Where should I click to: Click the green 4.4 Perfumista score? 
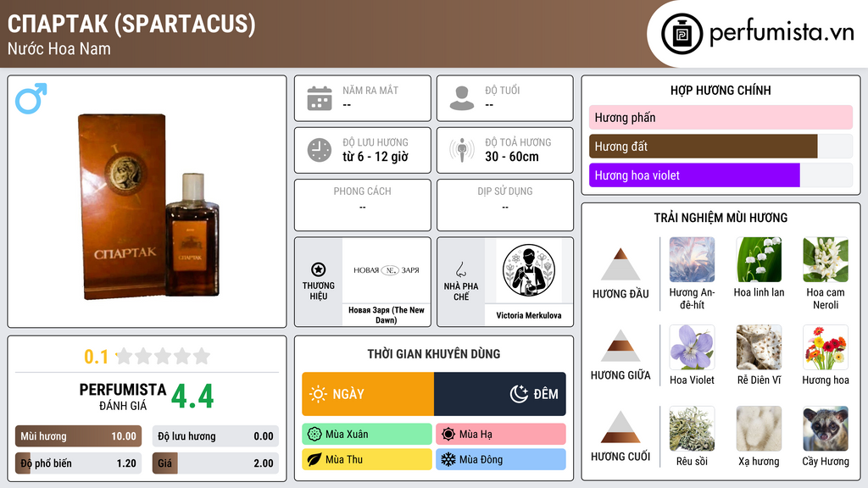click(192, 396)
